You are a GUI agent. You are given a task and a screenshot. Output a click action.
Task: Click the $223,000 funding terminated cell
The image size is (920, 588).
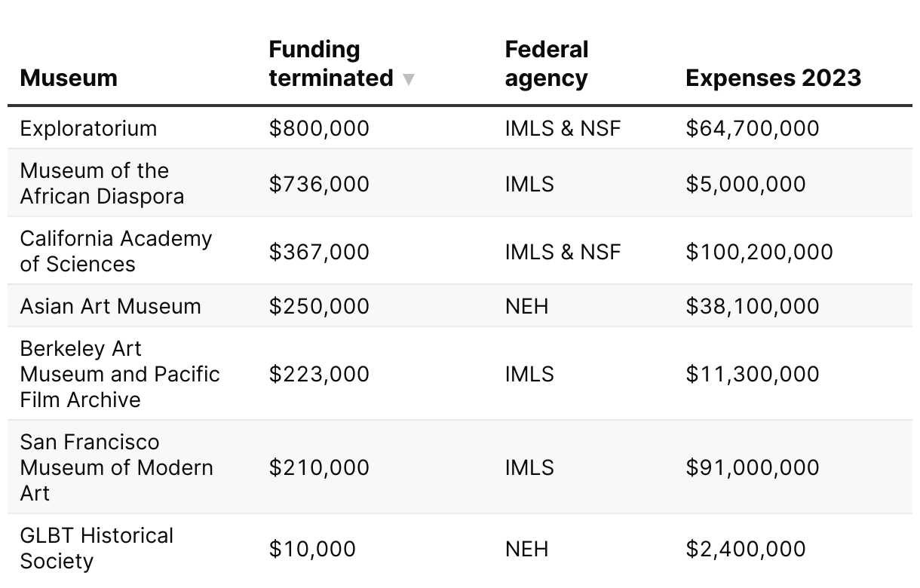[319, 374]
